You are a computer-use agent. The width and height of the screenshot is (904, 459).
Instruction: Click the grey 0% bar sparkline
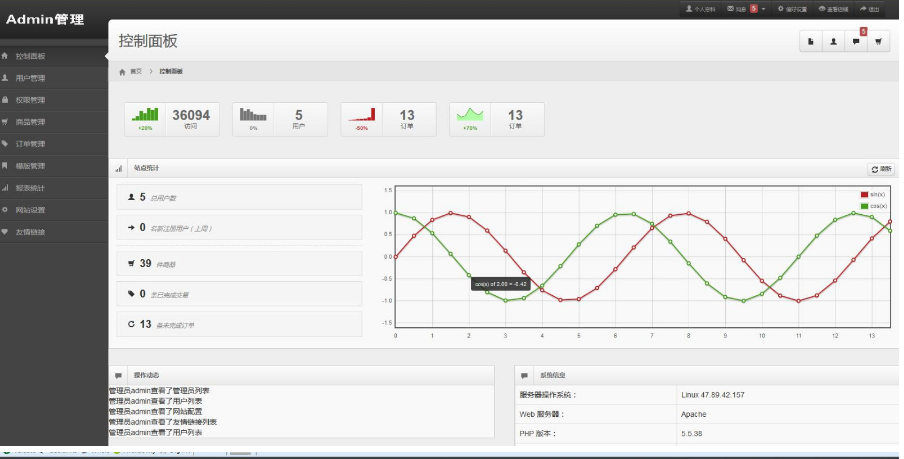click(x=253, y=114)
